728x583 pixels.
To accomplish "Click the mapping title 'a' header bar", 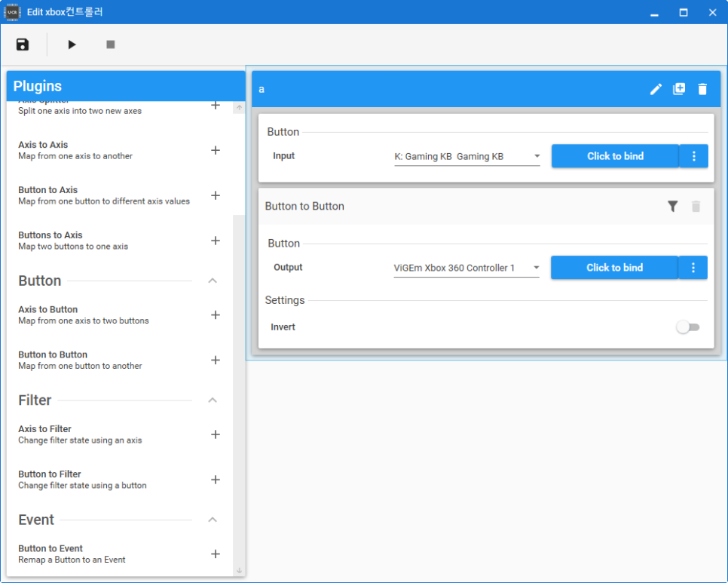I will pyautogui.click(x=486, y=89).
